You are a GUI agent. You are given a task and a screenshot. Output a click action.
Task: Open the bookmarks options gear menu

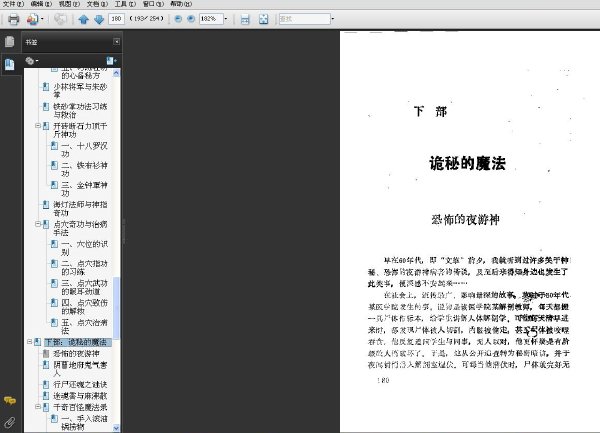pyautogui.click(x=31, y=60)
